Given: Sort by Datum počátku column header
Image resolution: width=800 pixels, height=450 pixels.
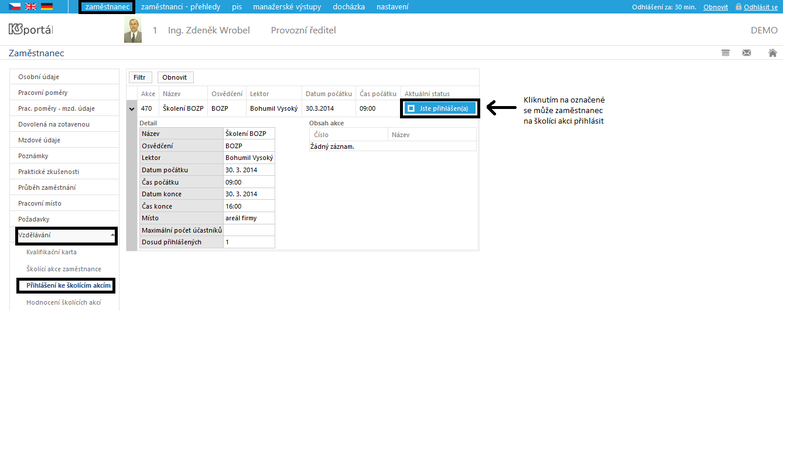Looking at the screenshot, I should pos(329,93).
